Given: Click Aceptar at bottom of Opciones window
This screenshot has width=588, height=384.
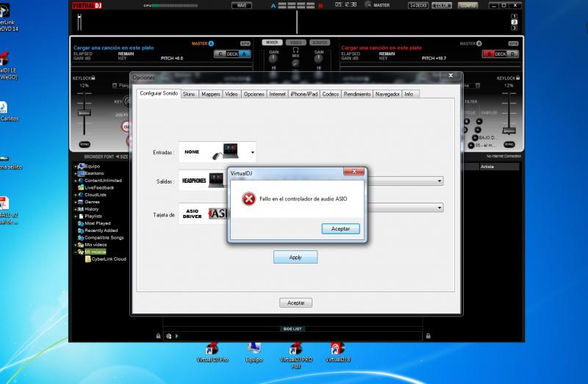Looking at the screenshot, I should coord(295,303).
